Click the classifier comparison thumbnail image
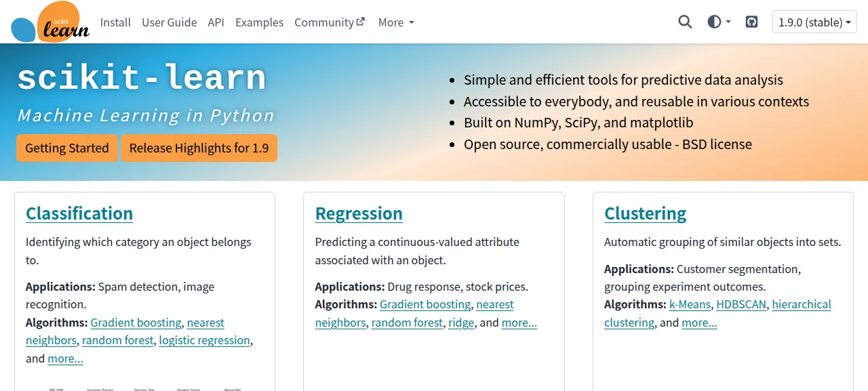Image resolution: width=868 pixels, height=391 pixels. [x=144, y=388]
